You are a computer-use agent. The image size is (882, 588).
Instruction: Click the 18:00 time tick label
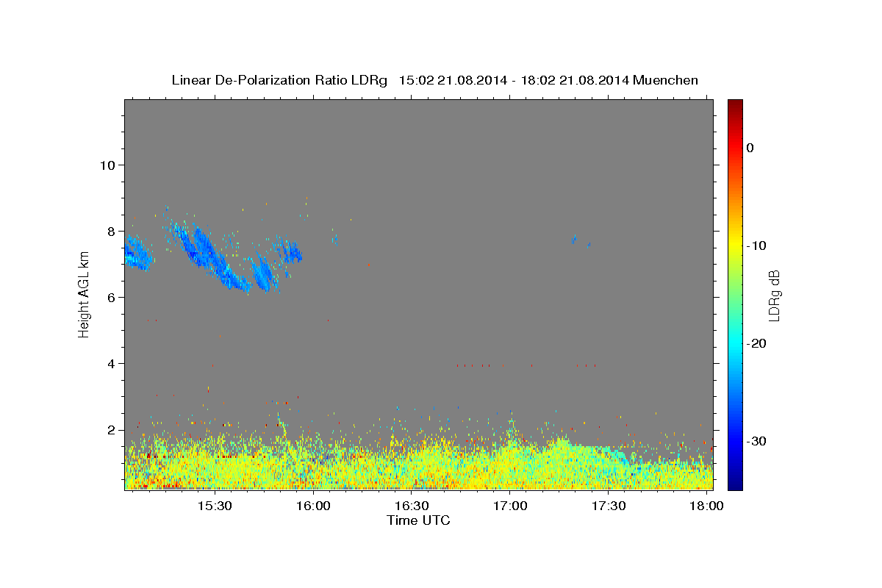pyautogui.click(x=707, y=506)
